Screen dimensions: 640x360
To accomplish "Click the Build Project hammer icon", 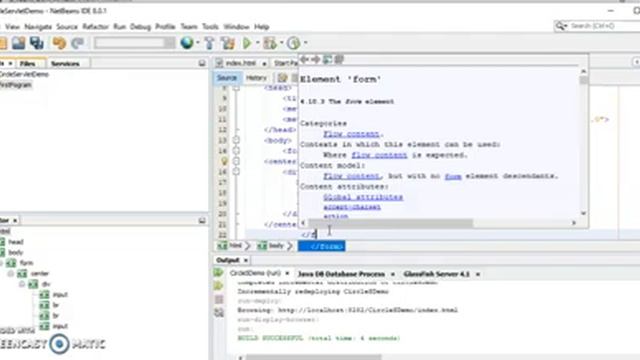I will coord(209,43).
